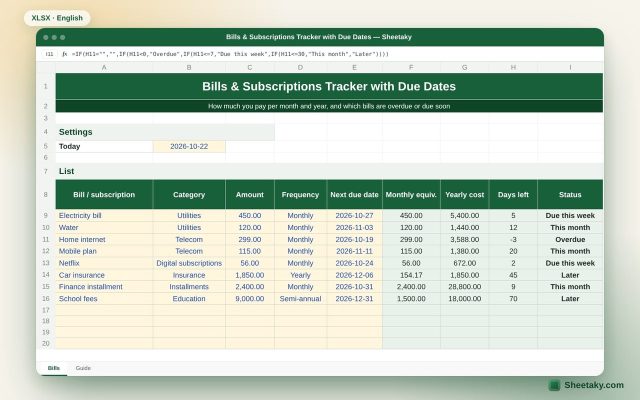The width and height of the screenshot is (640, 400).
Task: Click the subtitle about overdue bills
Action: point(329,106)
